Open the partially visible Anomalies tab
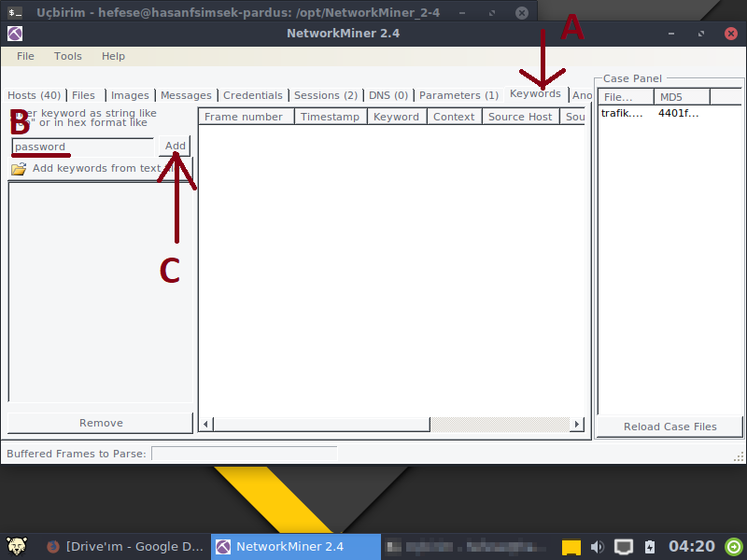 coord(582,95)
